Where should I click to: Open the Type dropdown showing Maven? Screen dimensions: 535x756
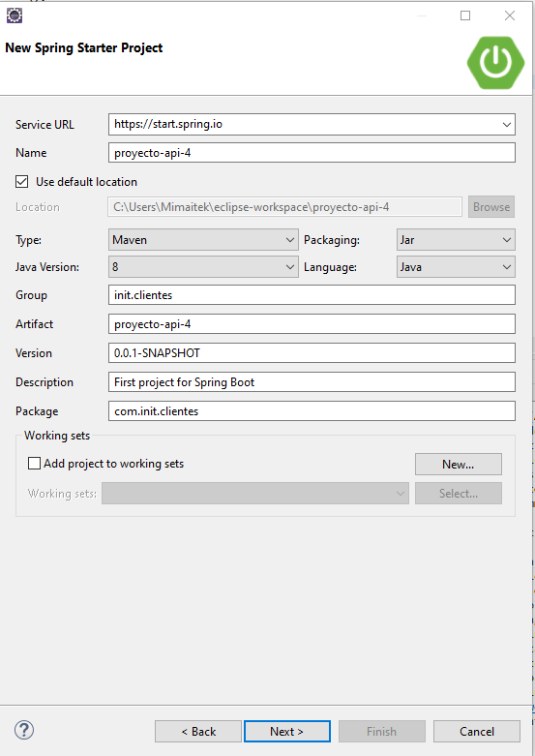click(203, 240)
